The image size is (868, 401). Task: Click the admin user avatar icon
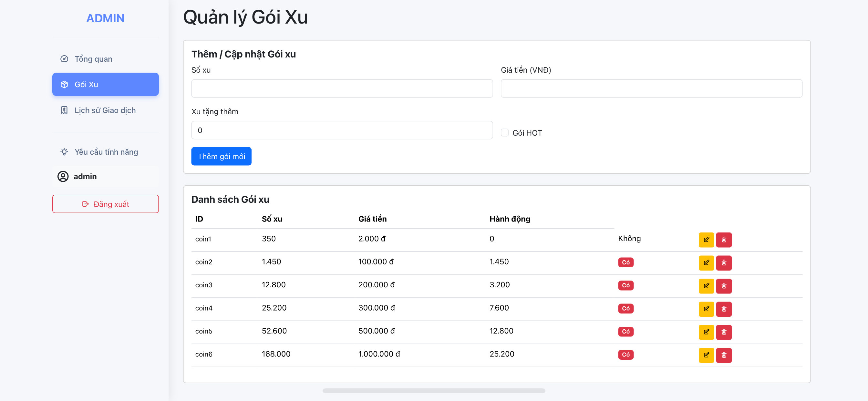pyautogui.click(x=63, y=176)
